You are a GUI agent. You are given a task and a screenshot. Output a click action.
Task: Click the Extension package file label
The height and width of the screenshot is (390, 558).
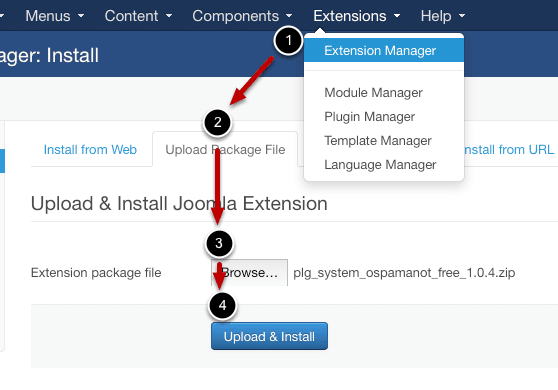96,273
